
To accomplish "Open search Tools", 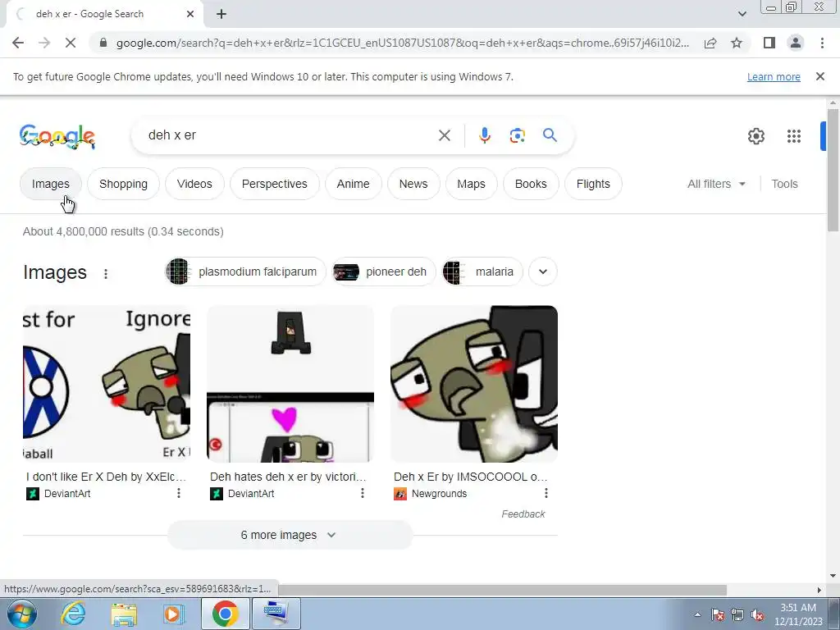I will click(784, 184).
